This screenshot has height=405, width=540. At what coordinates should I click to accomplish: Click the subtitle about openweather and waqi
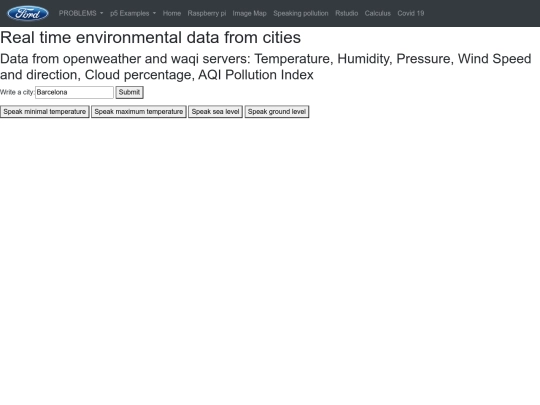(x=266, y=67)
